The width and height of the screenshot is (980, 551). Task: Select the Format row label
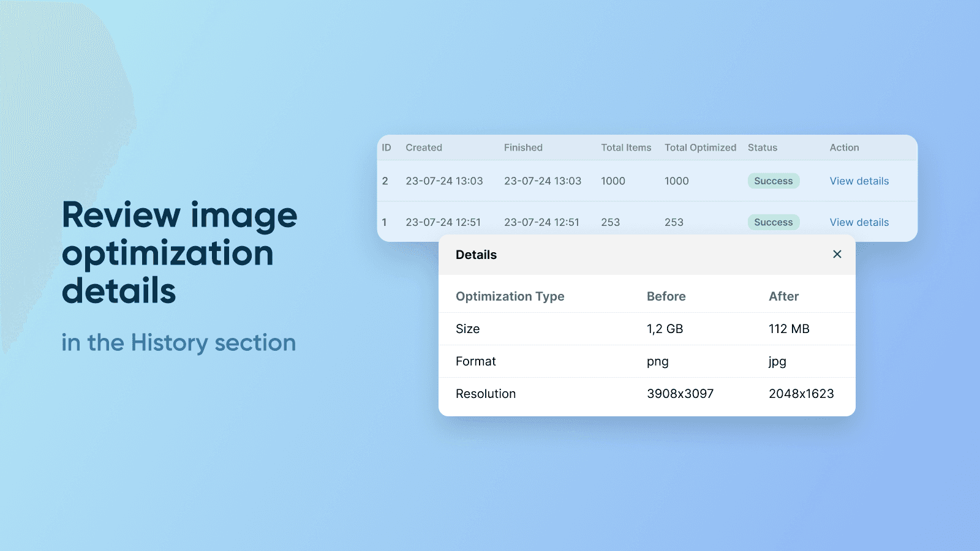point(475,361)
